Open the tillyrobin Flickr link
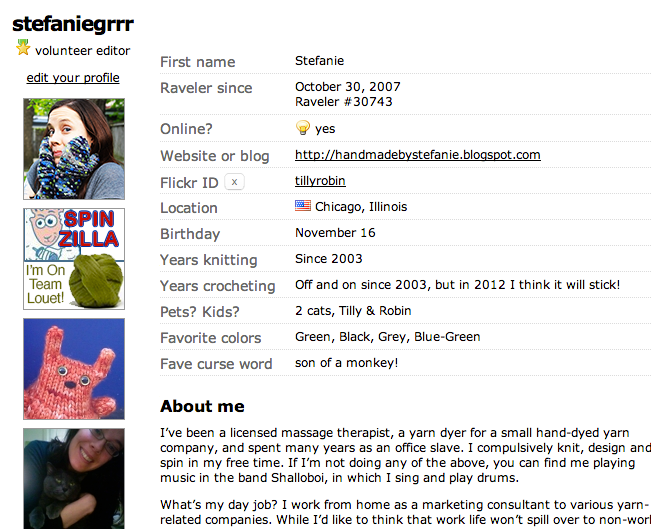 point(320,181)
